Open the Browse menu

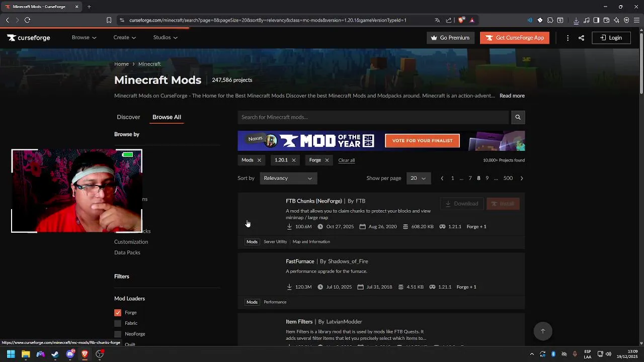(x=84, y=38)
